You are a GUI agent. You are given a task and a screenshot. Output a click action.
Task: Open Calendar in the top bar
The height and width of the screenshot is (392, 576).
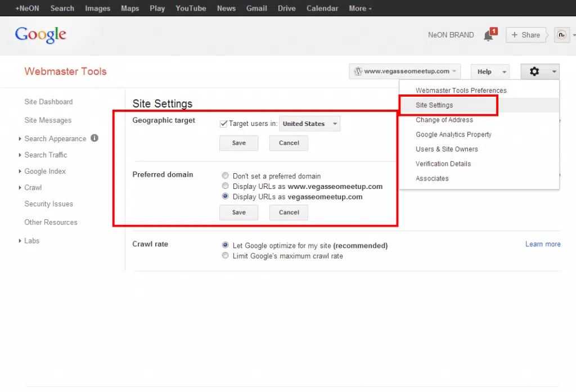[x=322, y=8]
